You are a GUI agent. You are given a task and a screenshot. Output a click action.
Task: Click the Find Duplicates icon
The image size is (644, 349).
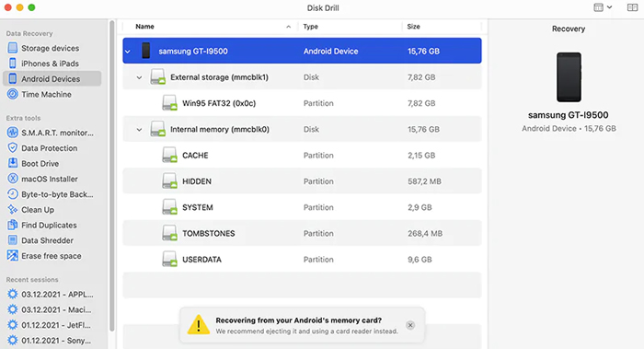[x=13, y=225]
